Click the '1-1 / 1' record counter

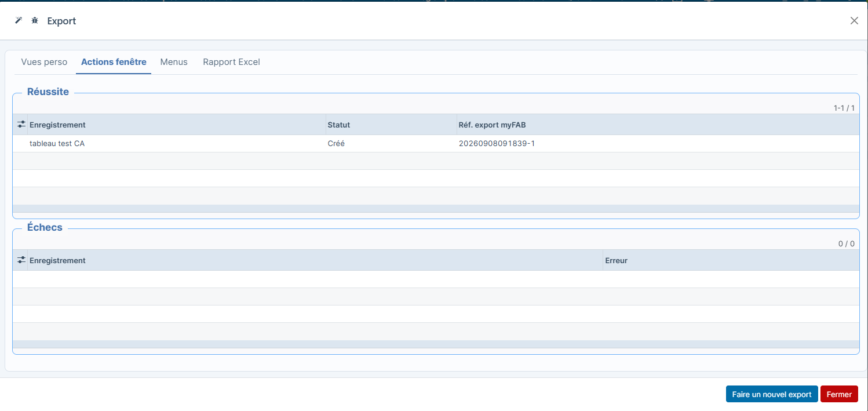pos(844,108)
